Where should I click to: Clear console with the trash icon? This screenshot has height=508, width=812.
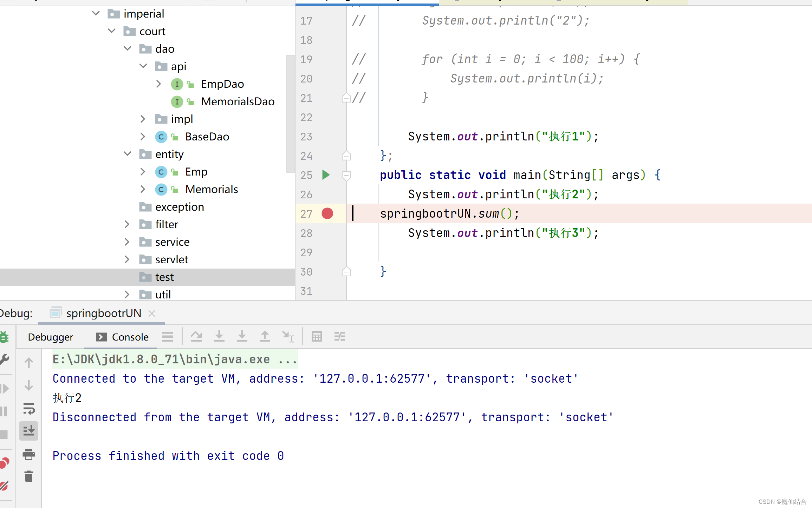click(29, 476)
